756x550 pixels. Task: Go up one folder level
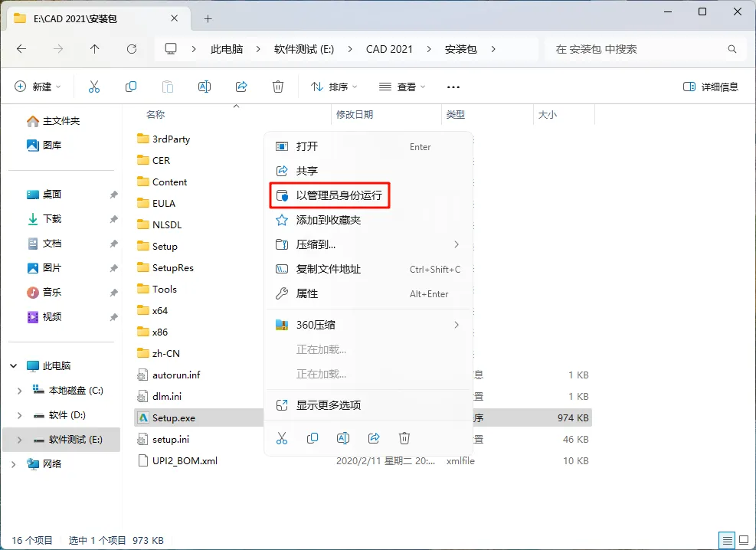click(94, 49)
